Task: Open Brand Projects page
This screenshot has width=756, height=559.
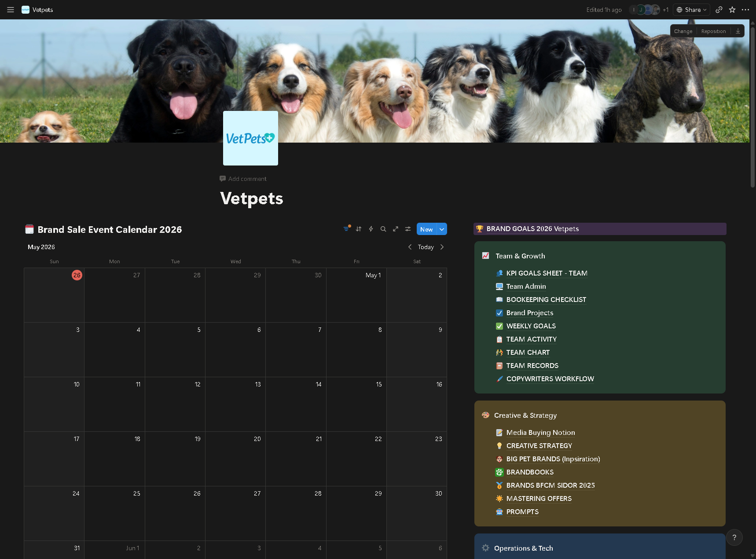Action: point(529,313)
